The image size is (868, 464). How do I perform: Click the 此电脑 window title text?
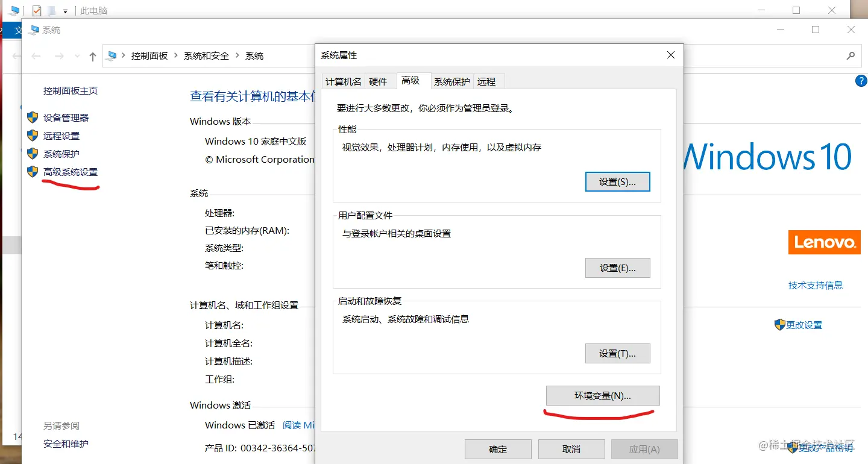tap(94, 11)
